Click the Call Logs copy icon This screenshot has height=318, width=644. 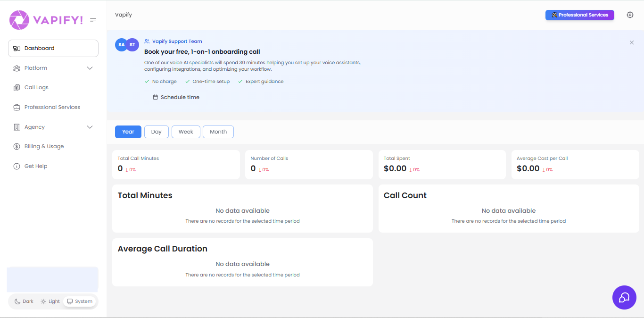point(17,87)
